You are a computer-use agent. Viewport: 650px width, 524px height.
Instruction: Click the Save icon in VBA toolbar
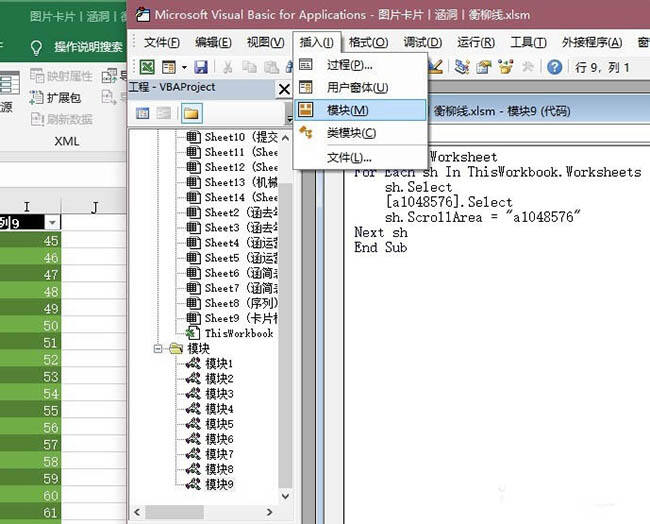coord(201,67)
